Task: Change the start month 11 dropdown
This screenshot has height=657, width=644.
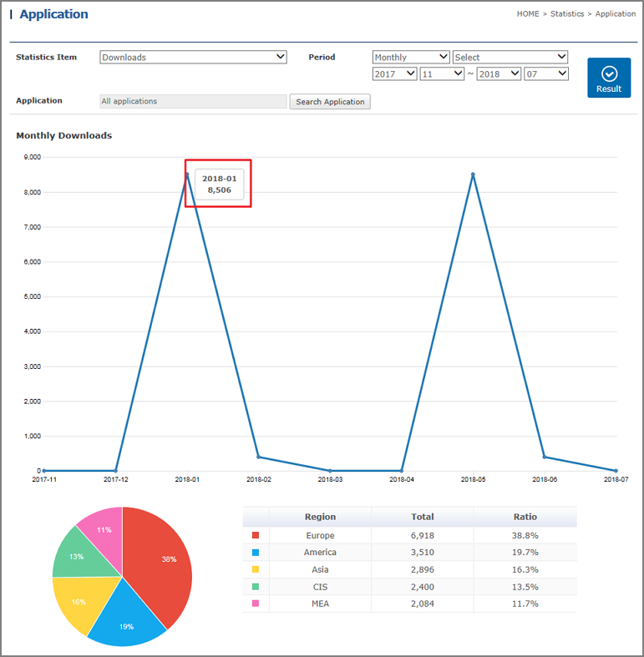Action: 442,74
